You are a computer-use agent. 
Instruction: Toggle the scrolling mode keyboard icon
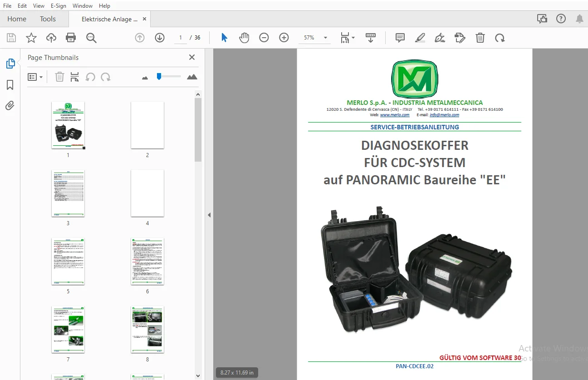[x=371, y=38]
